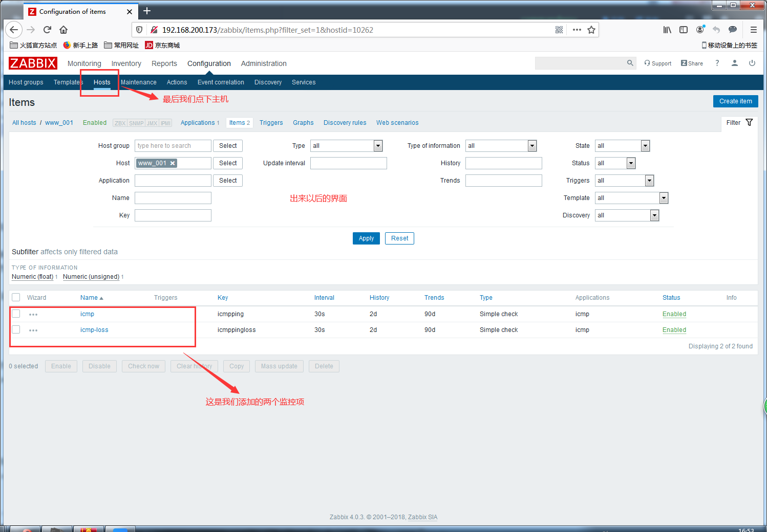Viewport: 767px width, 532px height.
Task: Open page actions three-dot menu in address bar
Action: [577, 30]
